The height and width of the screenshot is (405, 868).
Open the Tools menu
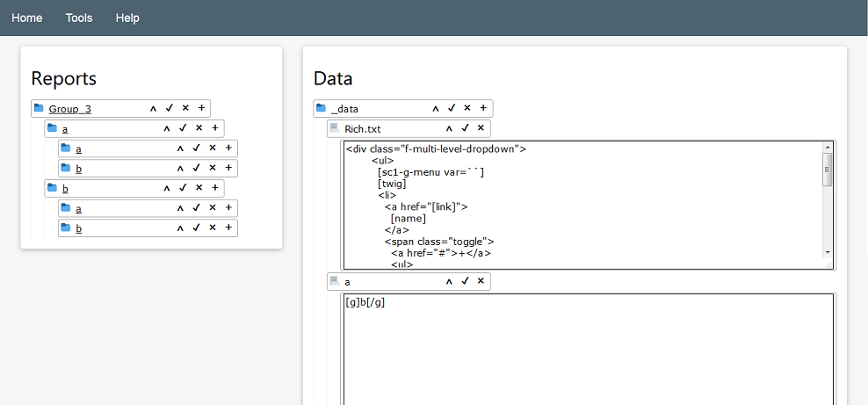(x=79, y=18)
